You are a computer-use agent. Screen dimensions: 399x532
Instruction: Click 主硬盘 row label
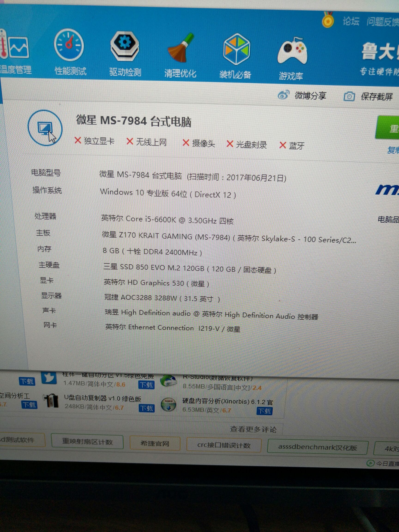[x=49, y=265]
